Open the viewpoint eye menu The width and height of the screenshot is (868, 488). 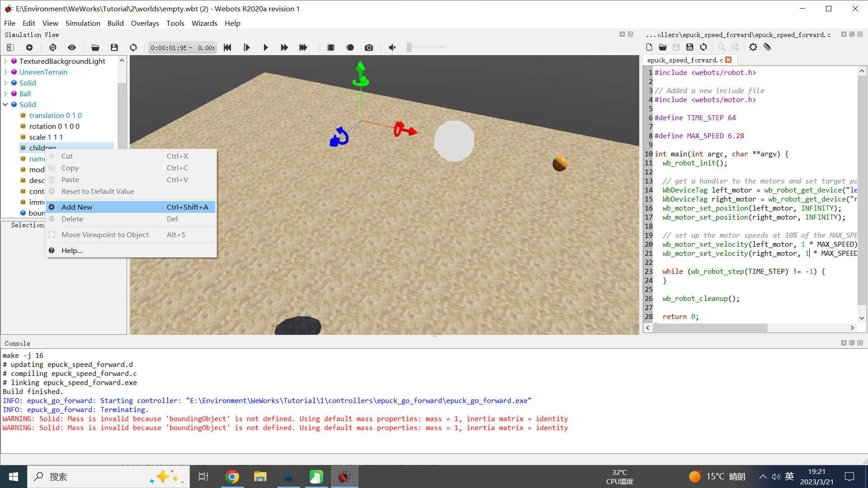coord(72,47)
